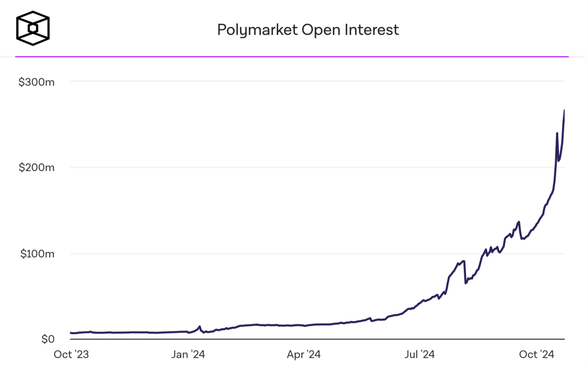Image resolution: width=588 pixels, height=367 pixels.
Task: Click the purple divider line under title
Action: point(292,57)
